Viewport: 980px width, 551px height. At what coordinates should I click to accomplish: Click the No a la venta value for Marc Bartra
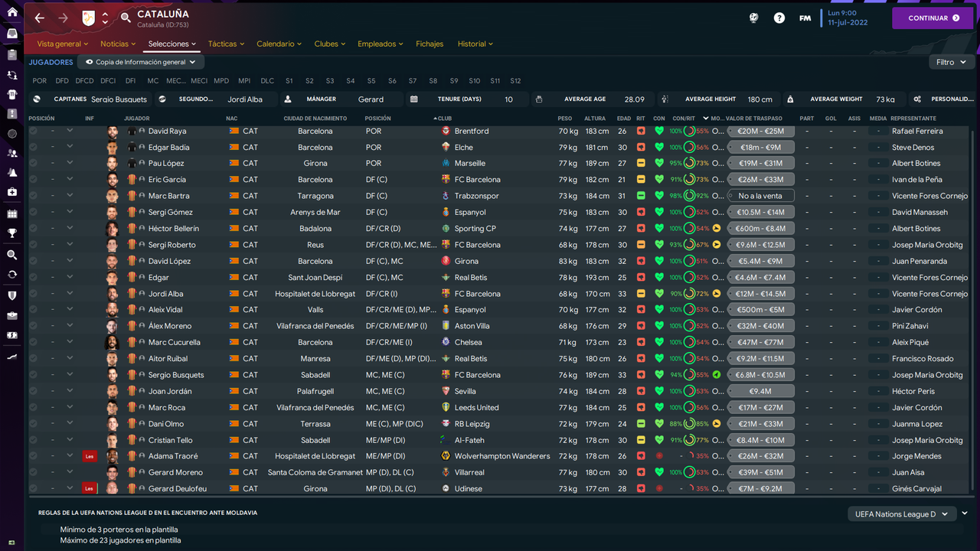click(x=760, y=196)
